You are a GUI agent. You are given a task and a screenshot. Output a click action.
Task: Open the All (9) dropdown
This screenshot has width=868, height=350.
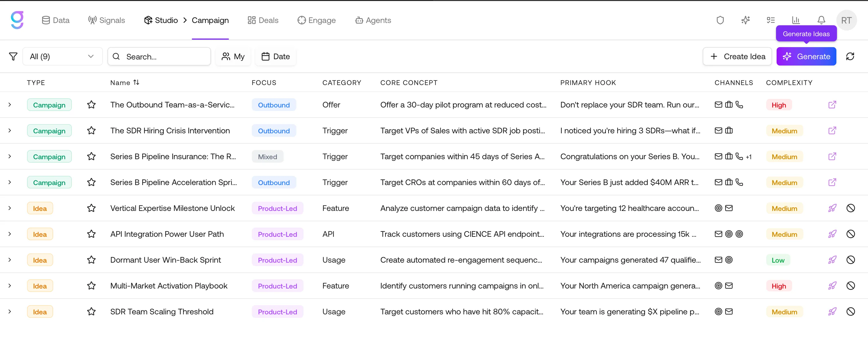(x=62, y=56)
